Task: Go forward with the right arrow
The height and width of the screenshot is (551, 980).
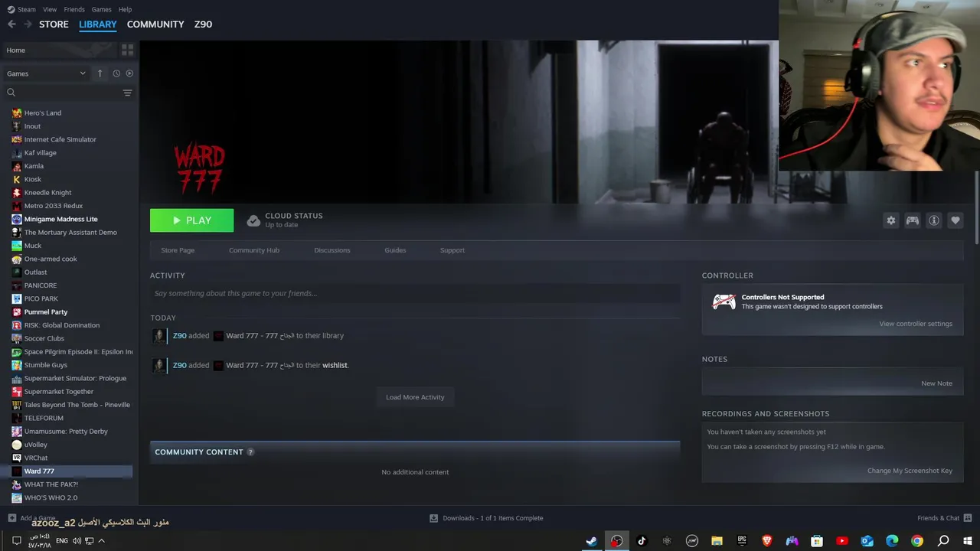Action: pos(28,24)
